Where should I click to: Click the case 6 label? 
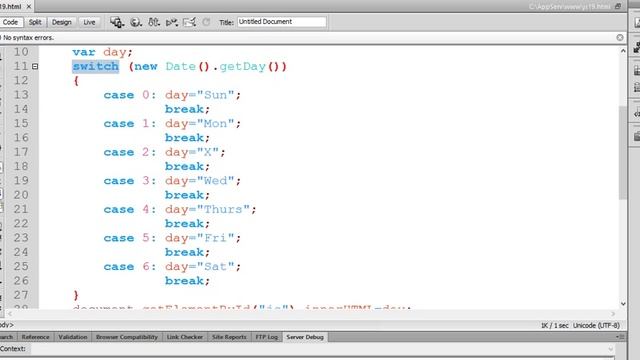pos(129,266)
